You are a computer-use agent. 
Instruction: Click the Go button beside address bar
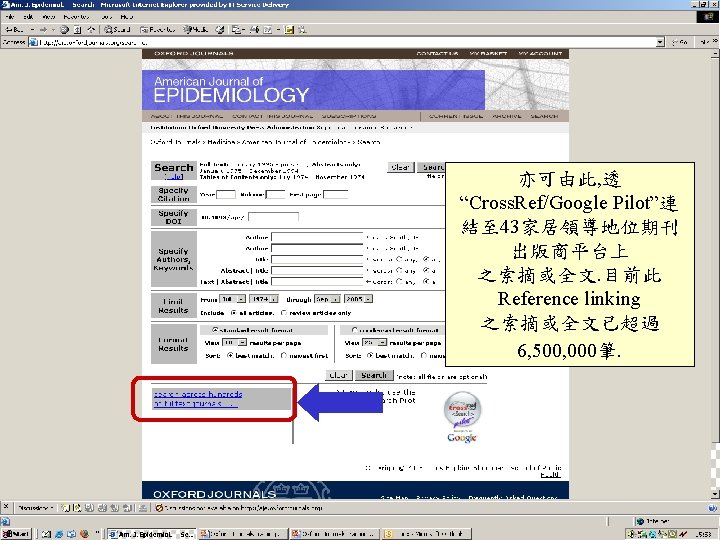click(x=681, y=42)
